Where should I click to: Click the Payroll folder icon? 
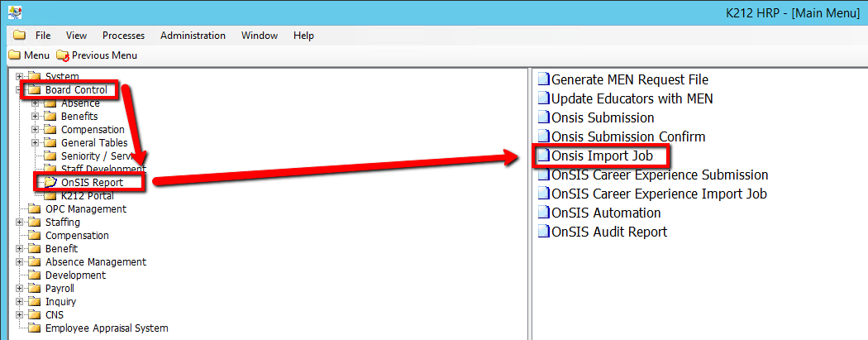(x=35, y=289)
